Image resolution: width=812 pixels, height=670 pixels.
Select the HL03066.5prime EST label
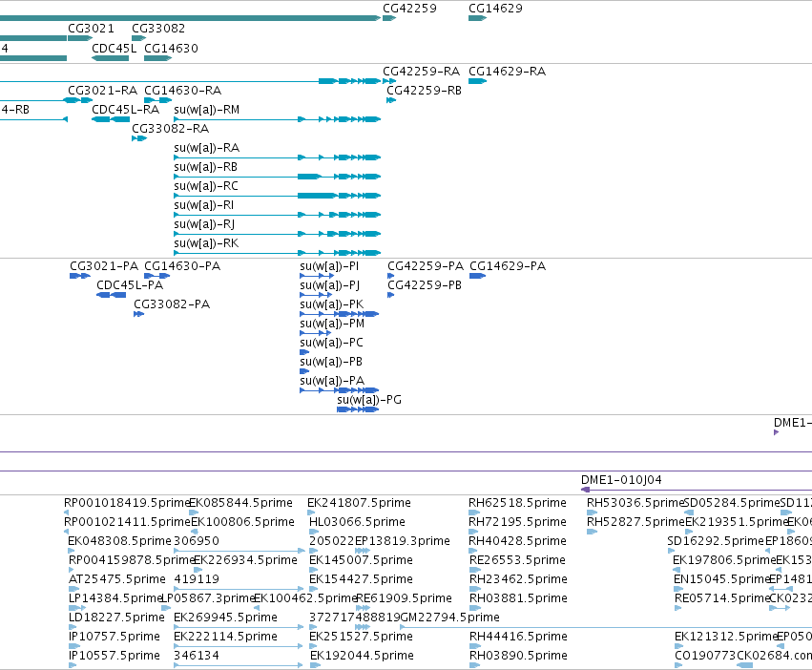coord(357,522)
